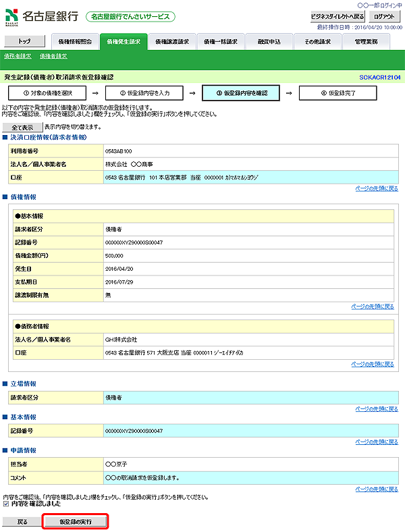Go to the 債権一括請求 tab
This screenshot has height=532, width=405.
pyautogui.click(x=221, y=42)
